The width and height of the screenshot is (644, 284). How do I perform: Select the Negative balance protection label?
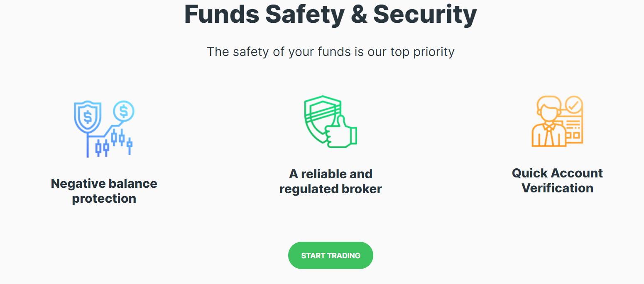pos(104,191)
